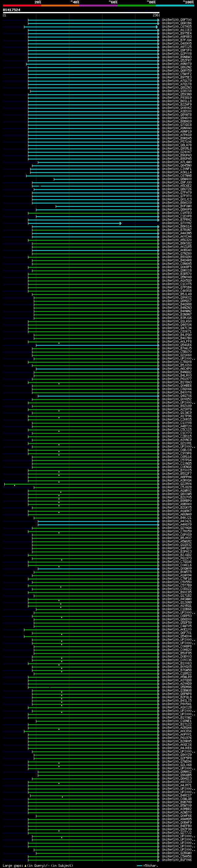Image resolution: width=197 pixels, height=868 pixels.
Task: Select the UniRef100_B5S2F7 label
Action: click(x=176, y=474)
